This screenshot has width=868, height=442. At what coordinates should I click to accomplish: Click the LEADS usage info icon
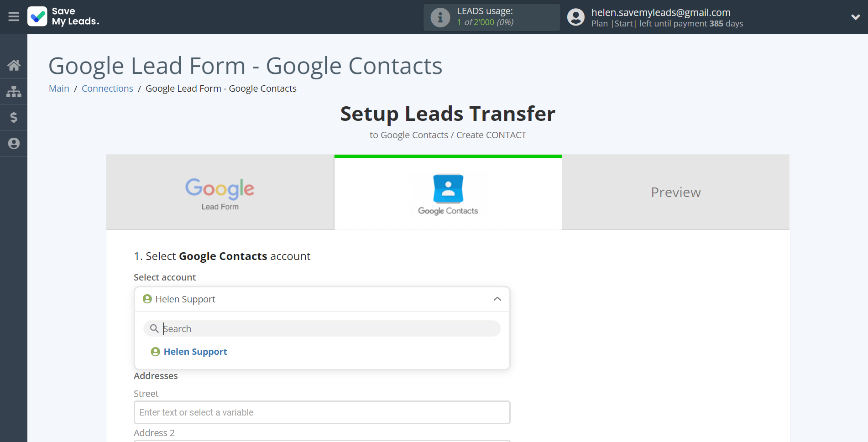point(440,17)
